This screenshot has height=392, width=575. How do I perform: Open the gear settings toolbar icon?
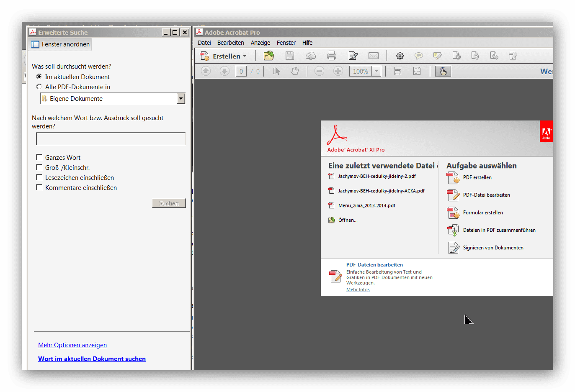[x=400, y=56]
